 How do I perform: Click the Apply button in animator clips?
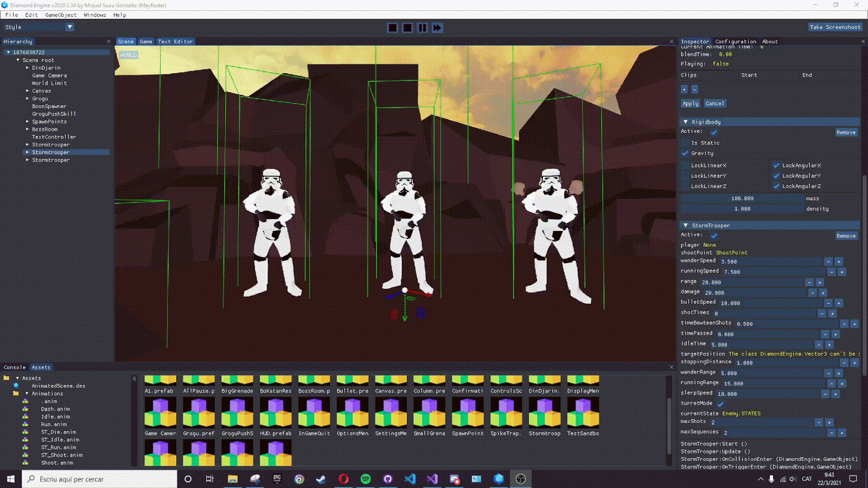click(691, 104)
